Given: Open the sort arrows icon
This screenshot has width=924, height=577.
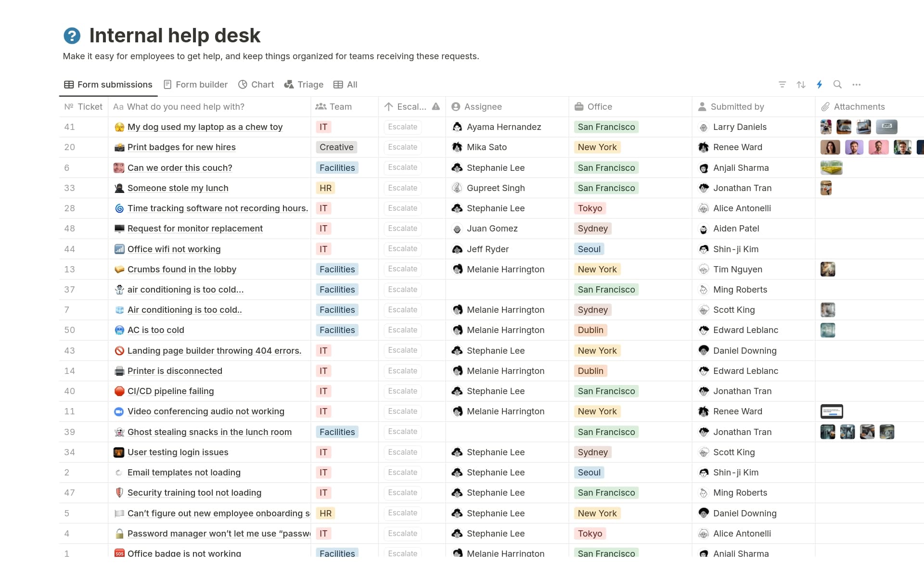Looking at the screenshot, I should 801,84.
